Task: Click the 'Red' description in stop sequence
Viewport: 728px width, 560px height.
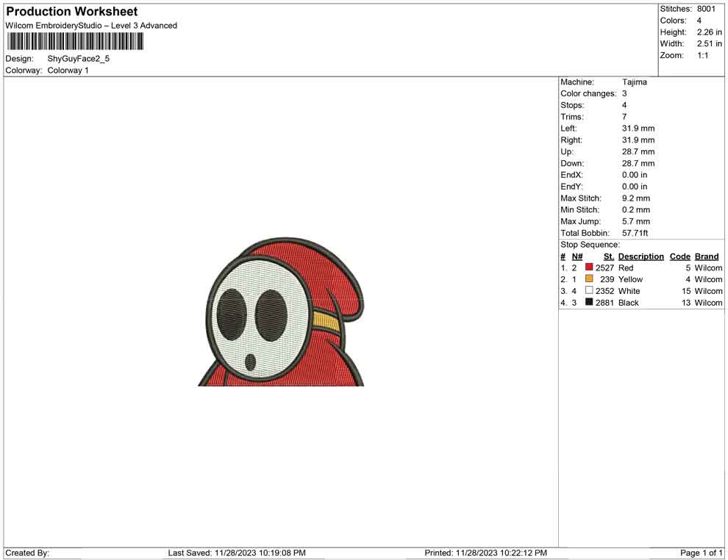Action: [x=626, y=268]
